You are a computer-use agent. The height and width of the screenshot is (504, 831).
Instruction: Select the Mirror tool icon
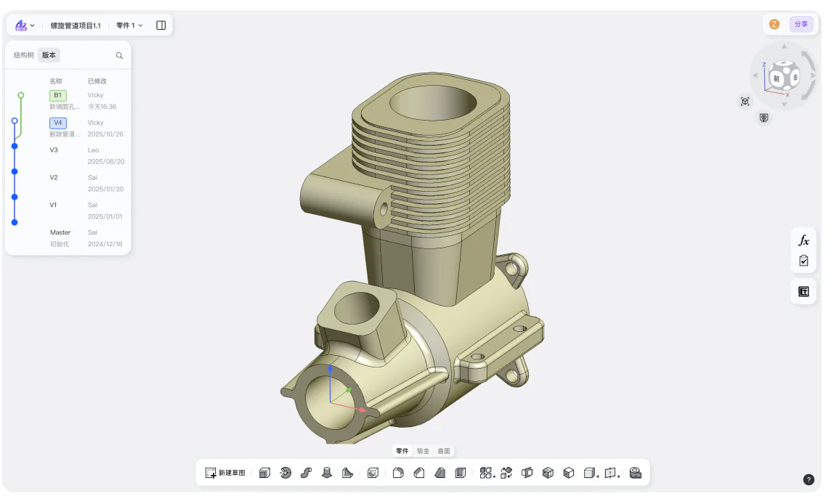pyautogui.click(x=527, y=473)
